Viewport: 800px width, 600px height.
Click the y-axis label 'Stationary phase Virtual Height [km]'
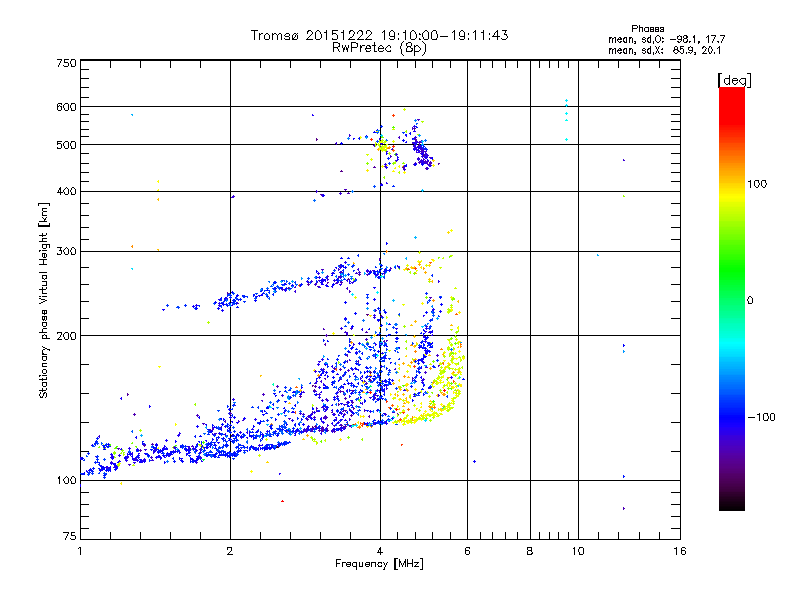43,301
